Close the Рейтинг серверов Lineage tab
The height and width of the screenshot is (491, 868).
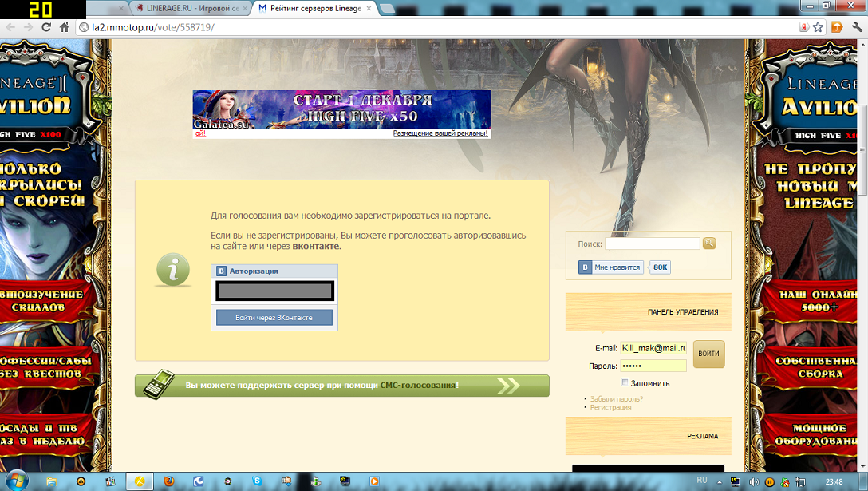[369, 8]
